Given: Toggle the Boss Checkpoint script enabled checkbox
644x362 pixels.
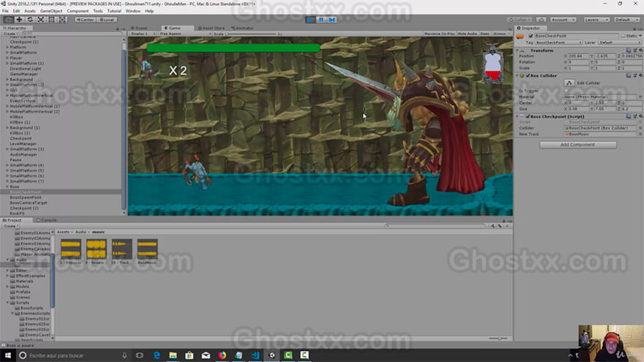Looking at the screenshot, I should (528, 116).
